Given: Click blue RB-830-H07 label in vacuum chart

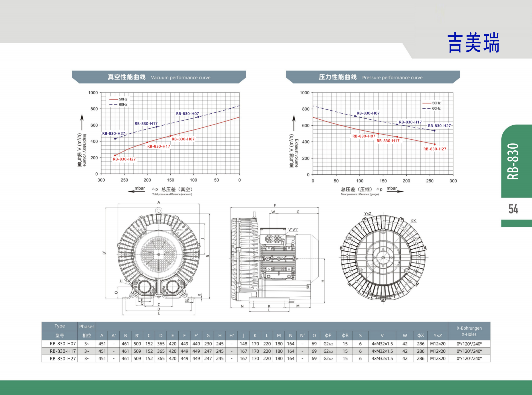Looking at the screenshot, I should (187, 114).
